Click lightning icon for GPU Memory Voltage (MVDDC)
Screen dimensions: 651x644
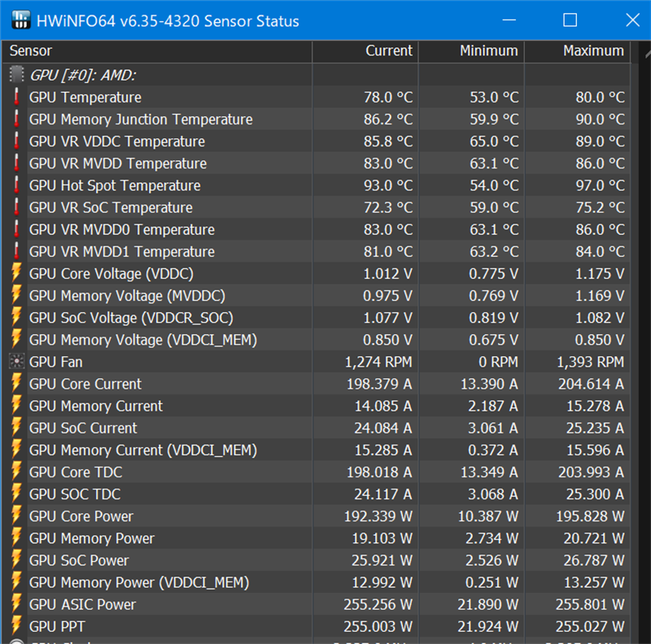(x=16, y=295)
